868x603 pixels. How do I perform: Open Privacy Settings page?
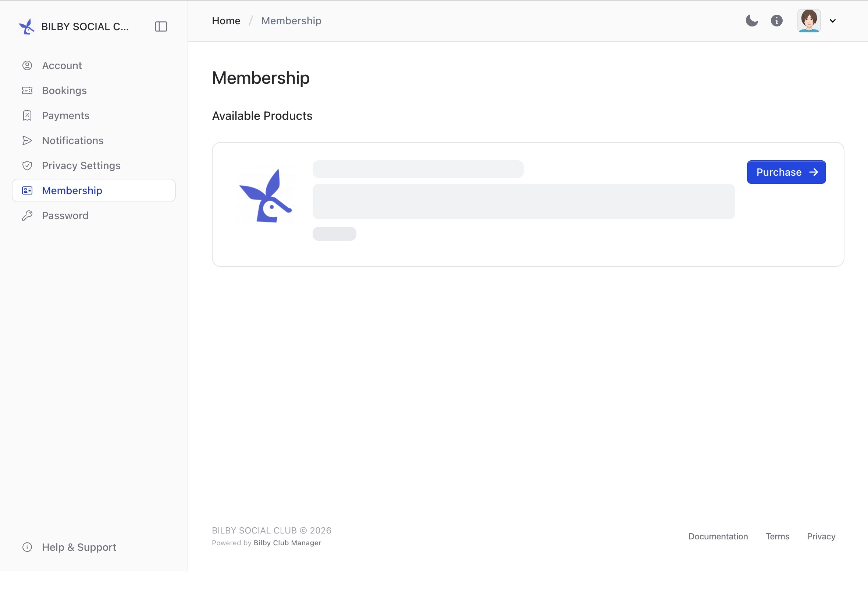(x=94, y=165)
